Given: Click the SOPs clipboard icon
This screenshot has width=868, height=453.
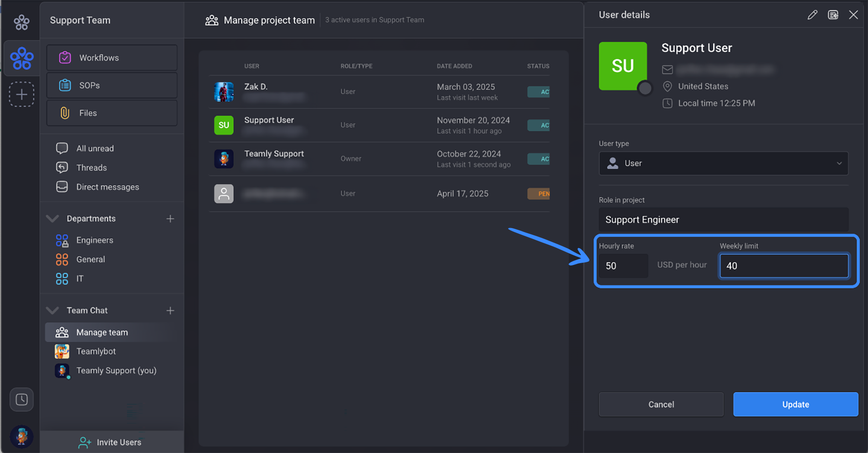Looking at the screenshot, I should [65, 85].
